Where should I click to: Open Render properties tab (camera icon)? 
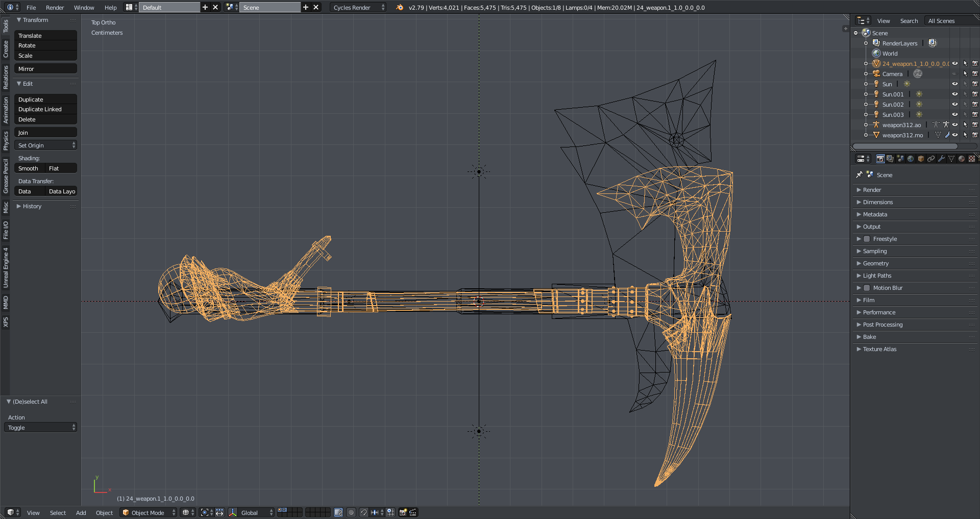click(x=880, y=159)
